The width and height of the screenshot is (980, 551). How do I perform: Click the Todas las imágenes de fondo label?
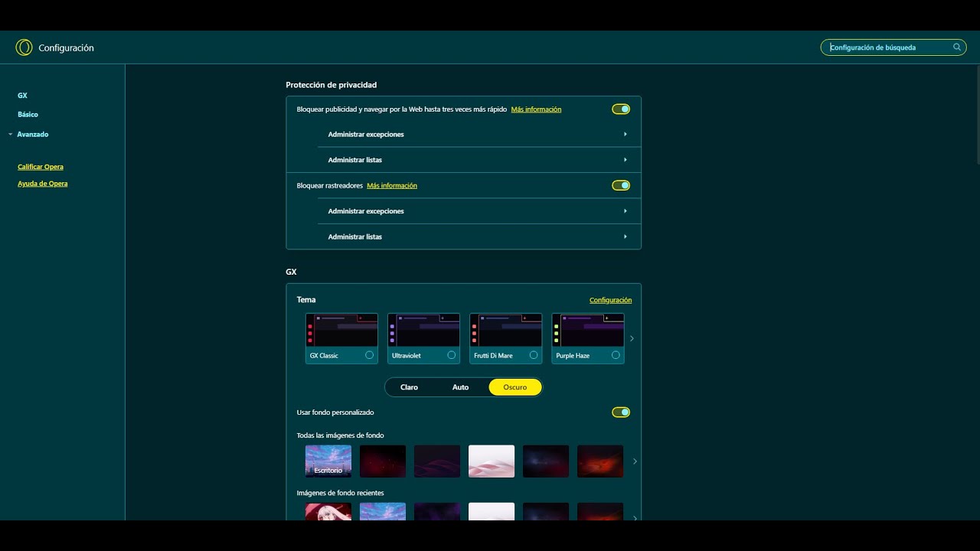click(x=340, y=435)
